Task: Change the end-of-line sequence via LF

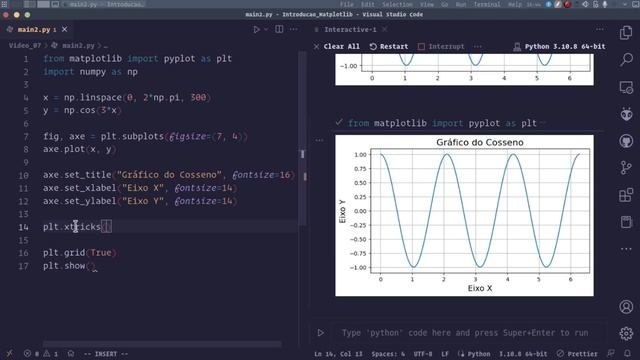Action: click(x=445, y=354)
